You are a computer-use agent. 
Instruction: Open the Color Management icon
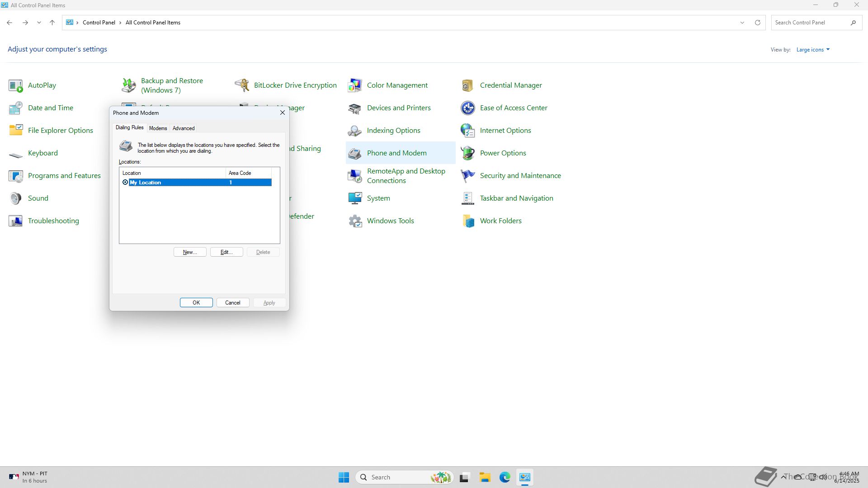[x=355, y=85]
